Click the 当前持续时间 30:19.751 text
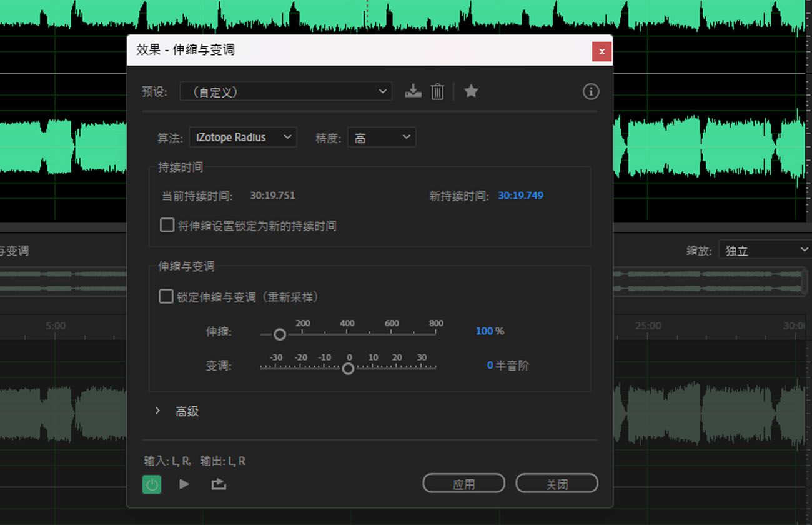Image resolution: width=812 pixels, height=525 pixels. (272, 196)
